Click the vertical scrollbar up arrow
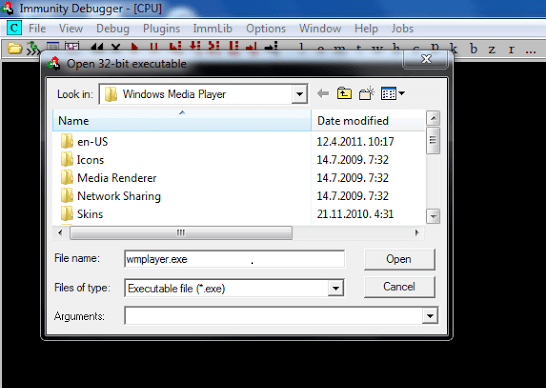The width and height of the screenshot is (546, 388). pos(433,118)
